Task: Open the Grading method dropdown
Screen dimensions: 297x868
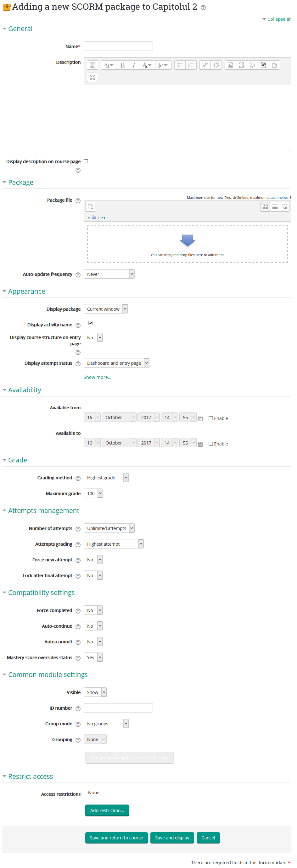Action: tap(106, 478)
